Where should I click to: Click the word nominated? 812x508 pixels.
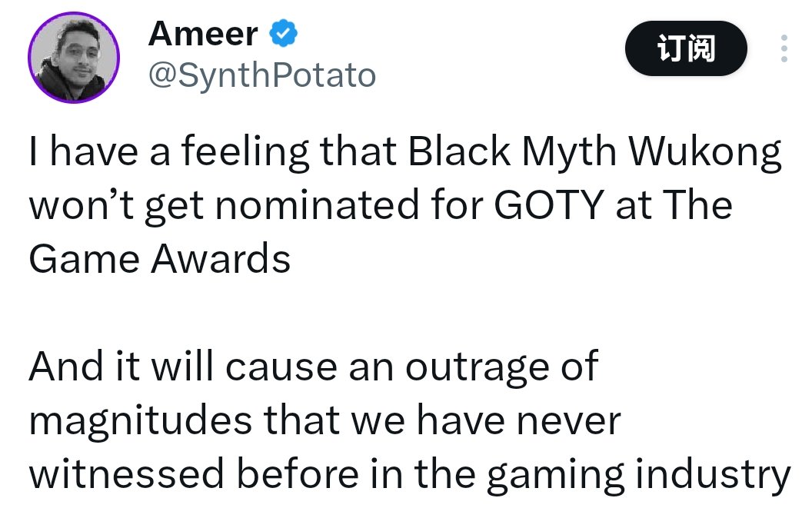click(x=317, y=205)
